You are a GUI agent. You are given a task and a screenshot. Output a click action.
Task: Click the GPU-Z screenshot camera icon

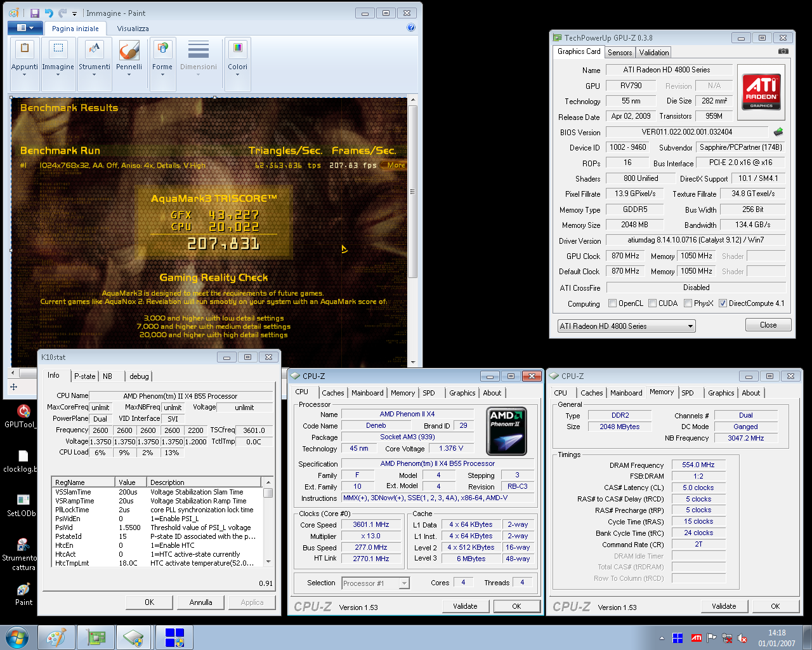783,51
